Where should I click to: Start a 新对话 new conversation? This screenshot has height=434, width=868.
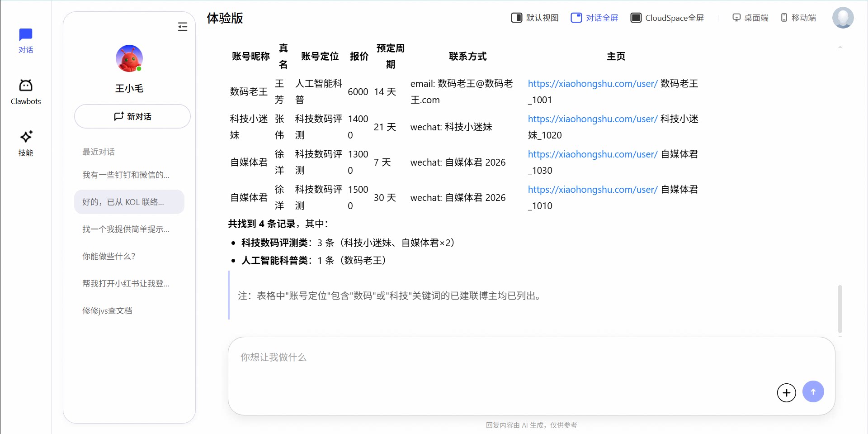[132, 116]
